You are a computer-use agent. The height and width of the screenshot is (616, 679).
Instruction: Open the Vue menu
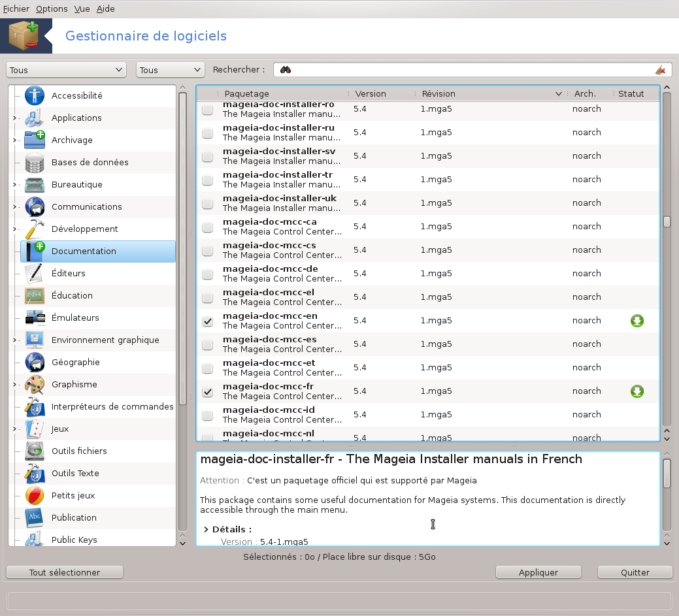click(x=82, y=8)
